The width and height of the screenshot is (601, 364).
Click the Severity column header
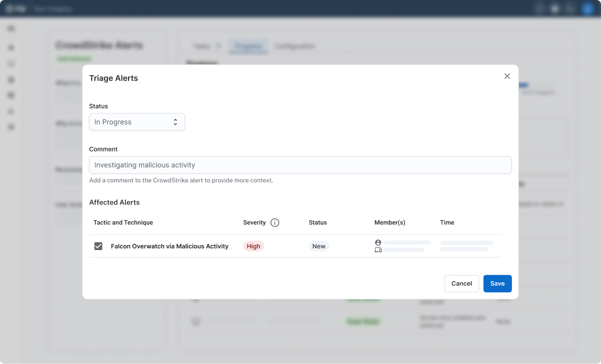coord(254,222)
